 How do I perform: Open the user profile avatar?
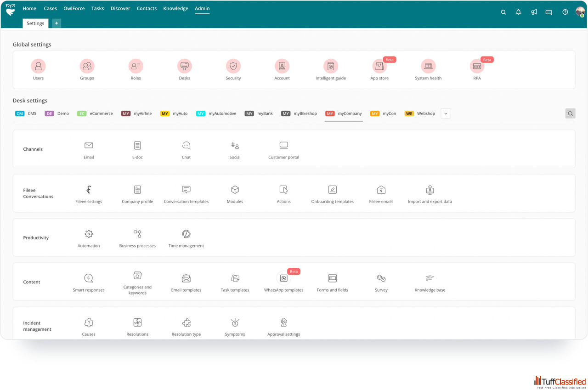[580, 12]
